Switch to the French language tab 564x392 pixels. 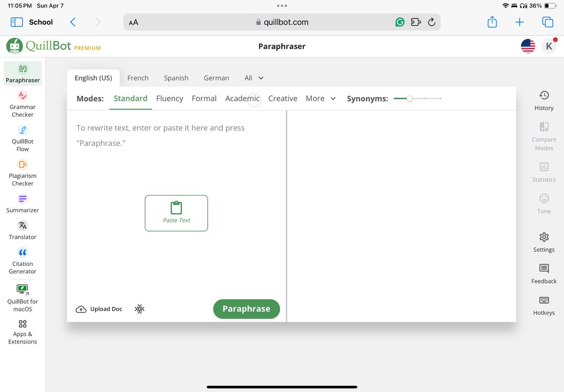click(138, 78)
